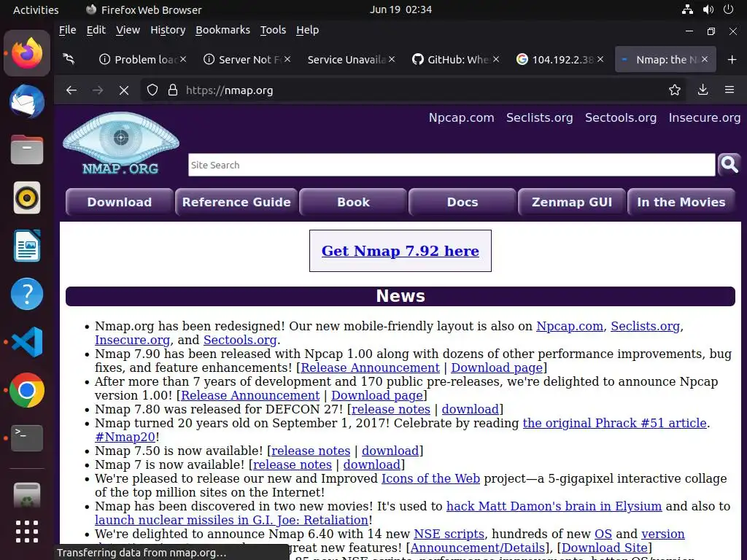Click the site search magnifier button

(x=729, y=165)
